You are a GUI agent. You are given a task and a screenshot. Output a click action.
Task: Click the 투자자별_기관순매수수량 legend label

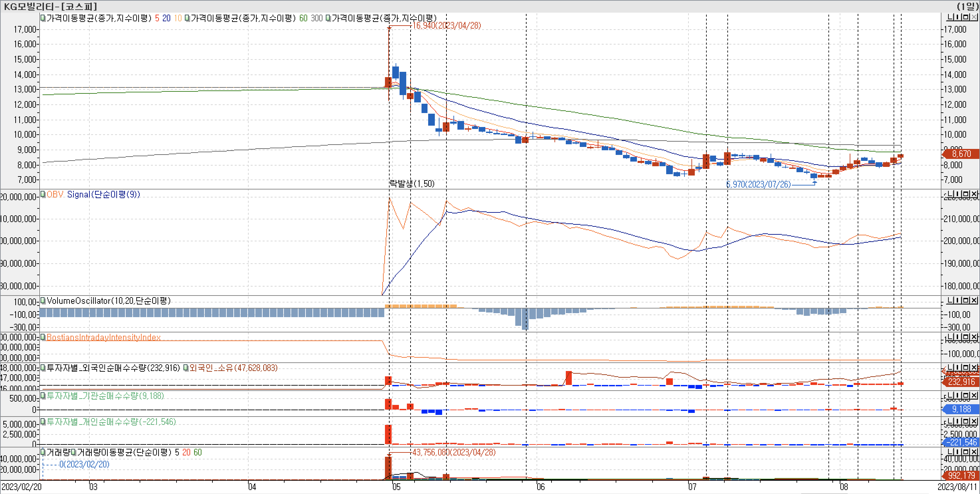click(x=105, y=396)
